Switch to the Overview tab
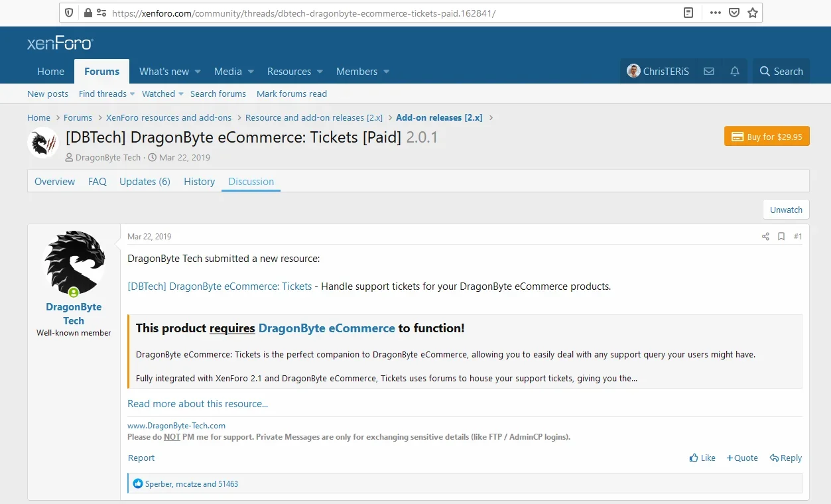Screen dimensions: 831x504 54,181
